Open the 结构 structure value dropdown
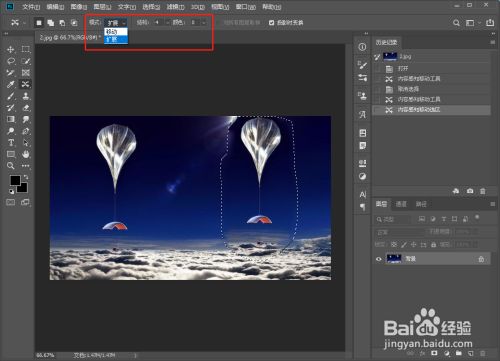 point(167,23)
